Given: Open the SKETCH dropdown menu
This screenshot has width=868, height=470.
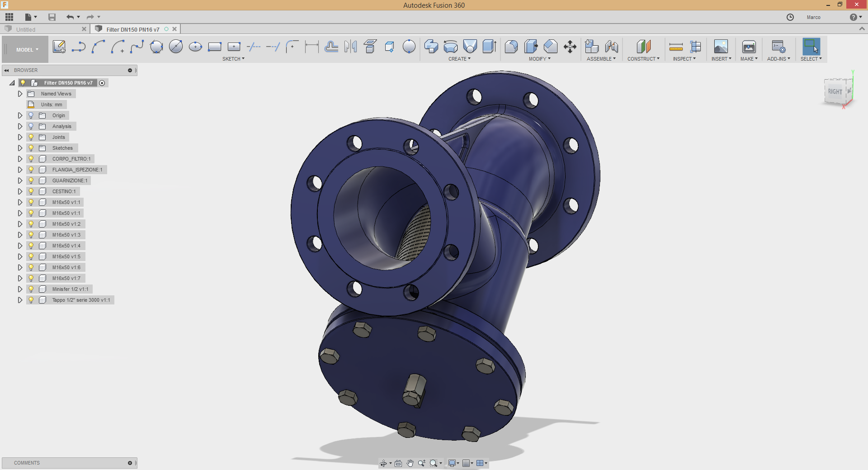Looking at the screenshot, I should coord(233,59).
